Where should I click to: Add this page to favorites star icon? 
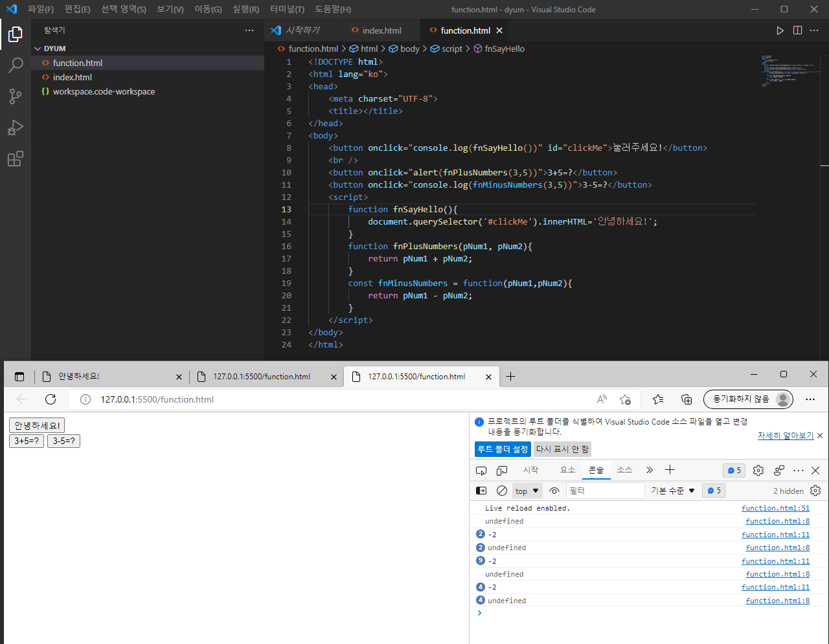(625, 399)
